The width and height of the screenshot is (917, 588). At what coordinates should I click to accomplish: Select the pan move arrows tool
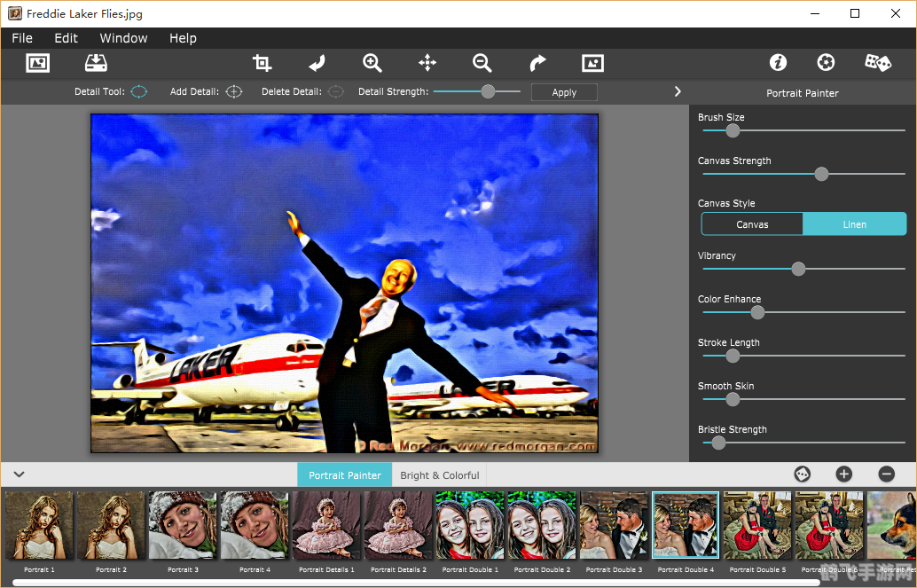pyautogui.click(x=427, y=63)
